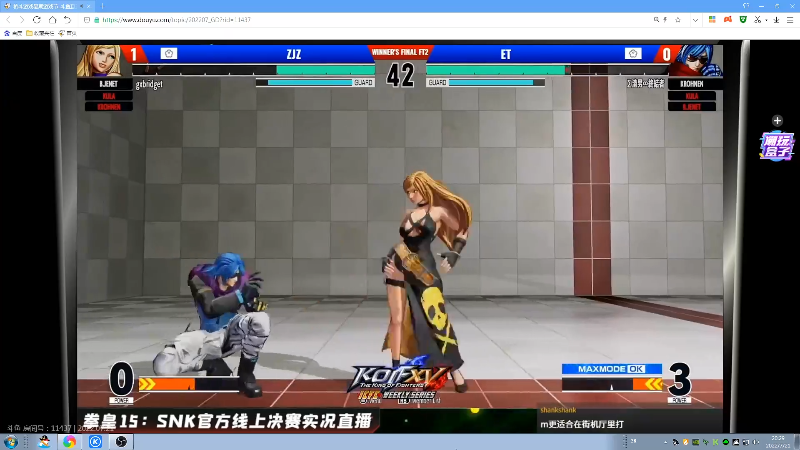Open the blue K app taskbar icon
800x450 pixels.
[x=95, y=442]
